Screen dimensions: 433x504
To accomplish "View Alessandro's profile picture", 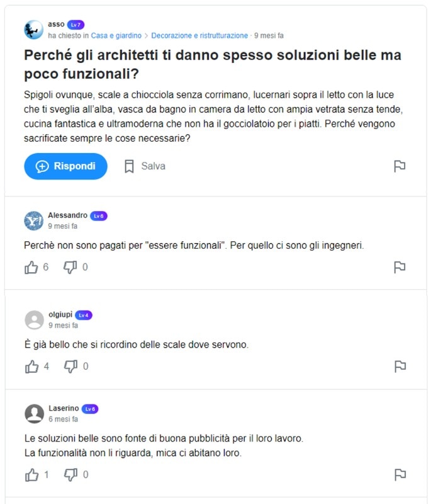I will tap(34, 220).
